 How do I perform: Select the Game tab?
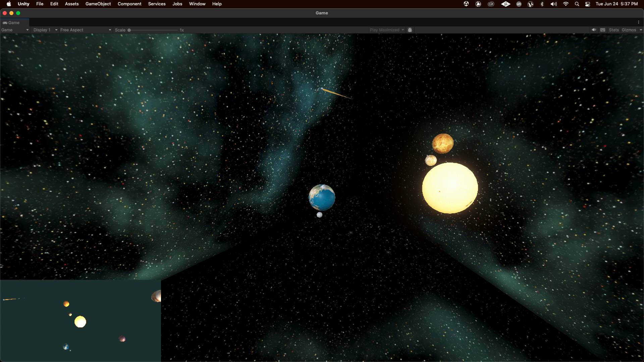coord(14,23)
